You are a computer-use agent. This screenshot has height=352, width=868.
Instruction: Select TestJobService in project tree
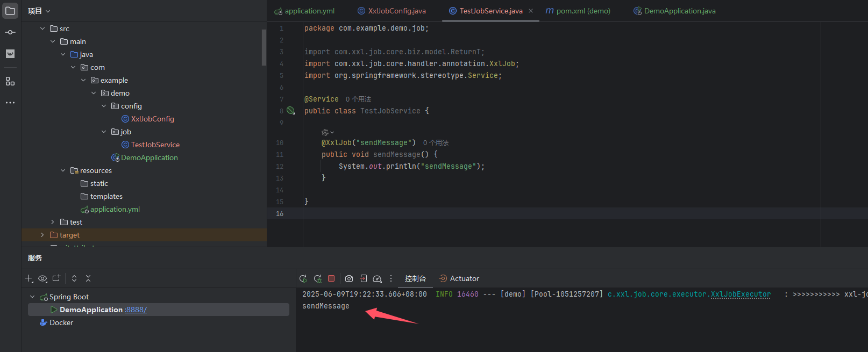point(155,145)
